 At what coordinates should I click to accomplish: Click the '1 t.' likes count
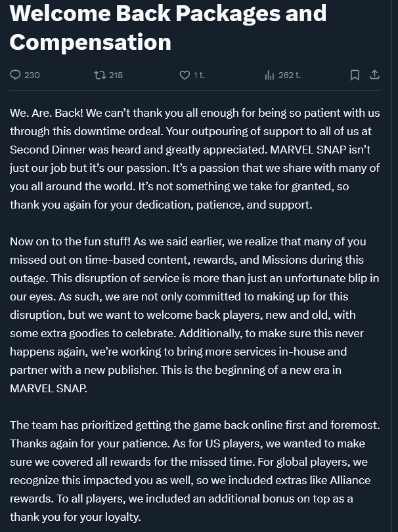198,75
